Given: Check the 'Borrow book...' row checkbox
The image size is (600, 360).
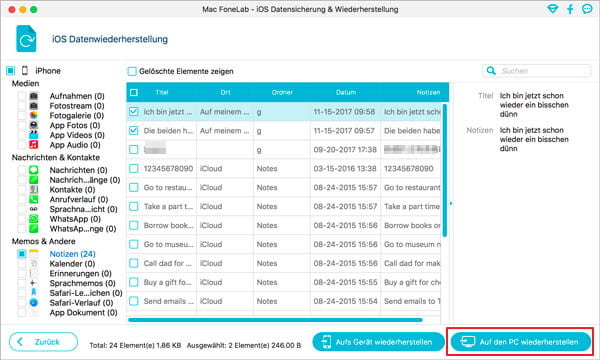Looking at the screenshot, I should 134,225.
